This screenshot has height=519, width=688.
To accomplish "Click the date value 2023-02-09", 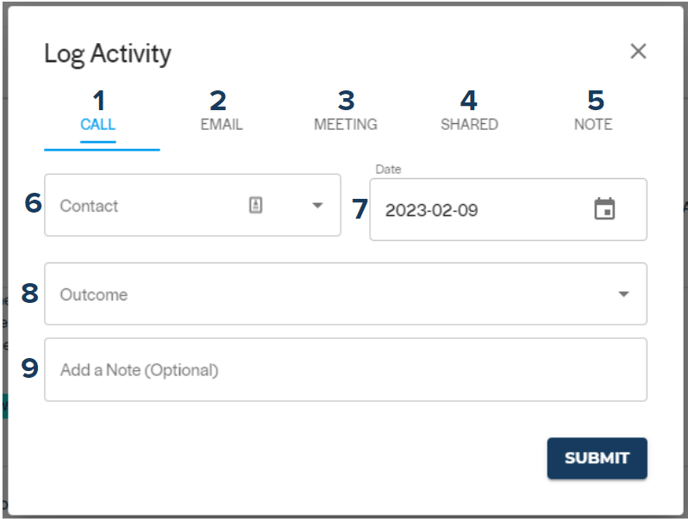I will pos(431,210).
